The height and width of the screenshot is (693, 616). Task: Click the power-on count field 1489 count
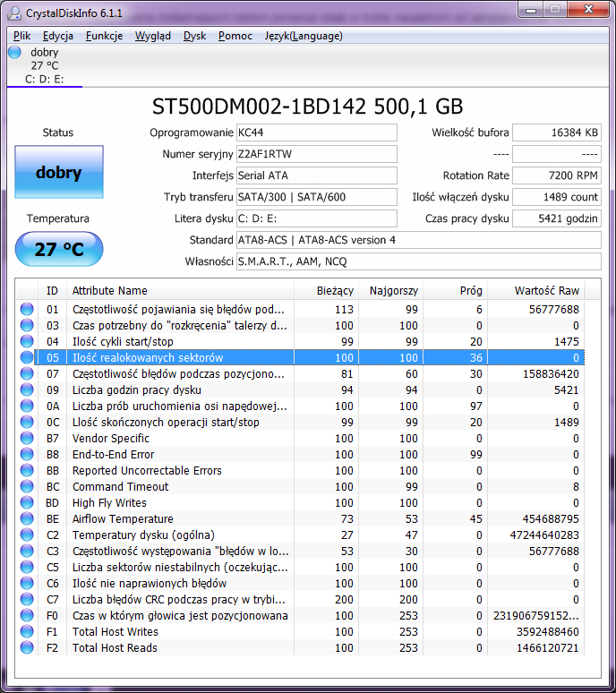[557, 197]
